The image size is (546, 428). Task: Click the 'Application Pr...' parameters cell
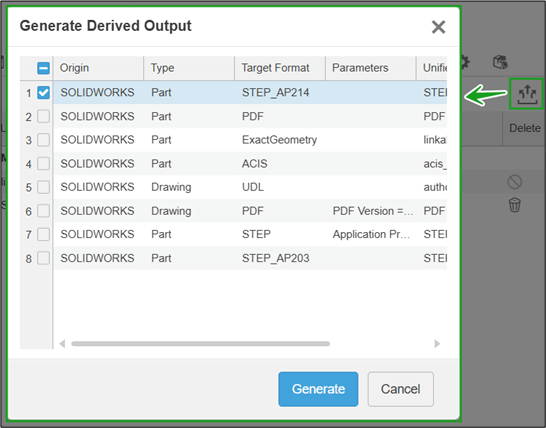(371, 234)
